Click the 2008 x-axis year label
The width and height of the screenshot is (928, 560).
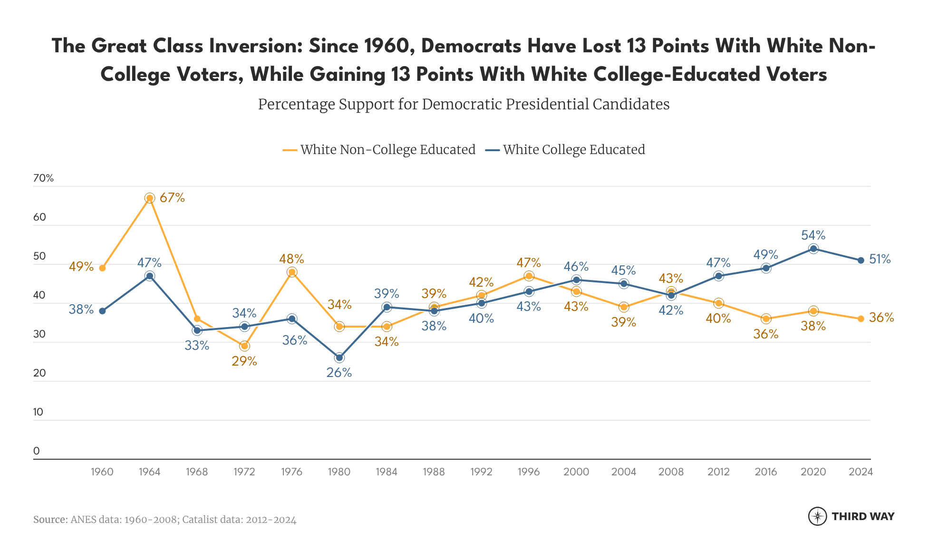tap(671, 472)
